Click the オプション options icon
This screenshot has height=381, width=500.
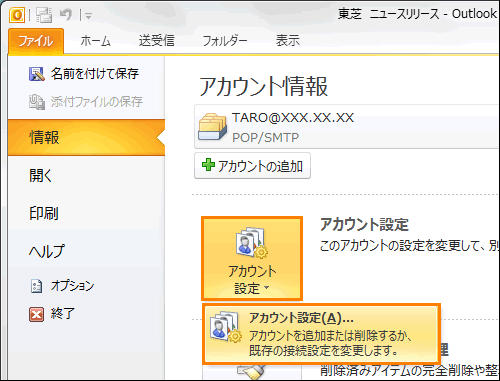[37, 286]
